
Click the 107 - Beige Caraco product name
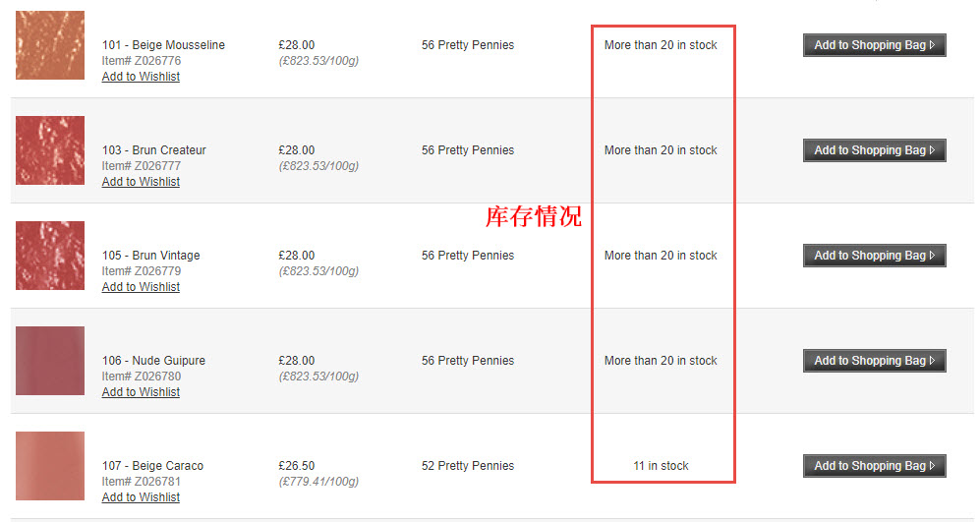pos(152,466)
